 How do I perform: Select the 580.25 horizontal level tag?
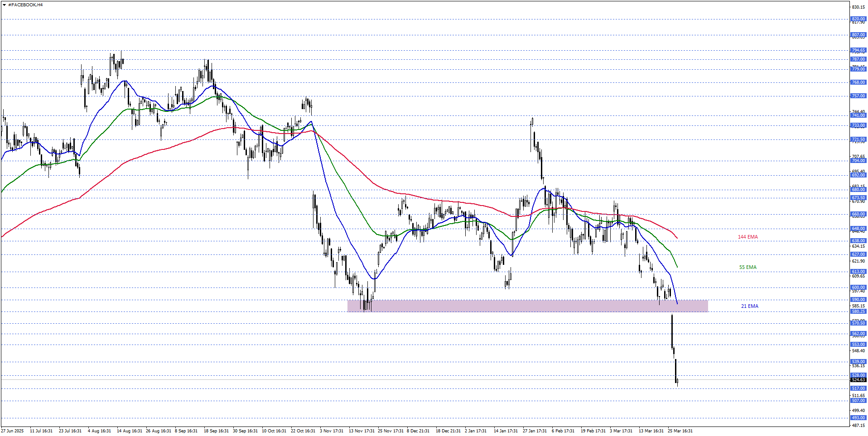point(858,311)
